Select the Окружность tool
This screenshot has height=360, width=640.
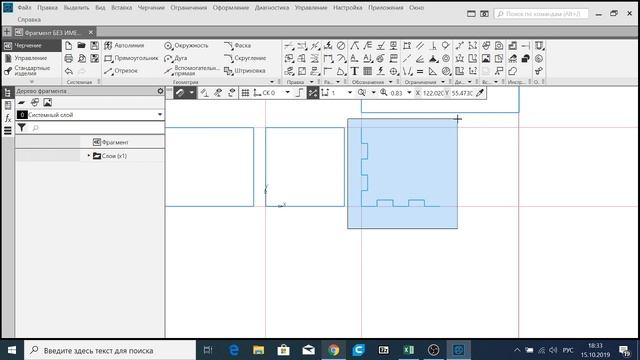186,46
